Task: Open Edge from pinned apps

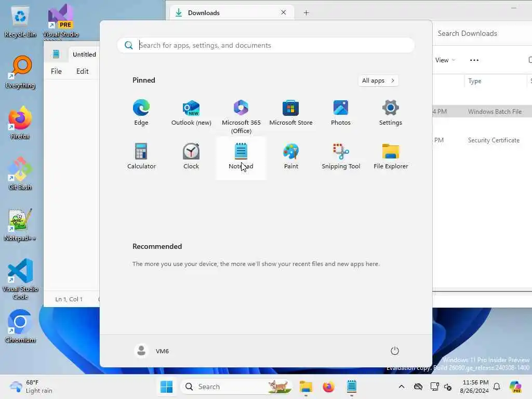Action: 141,113
